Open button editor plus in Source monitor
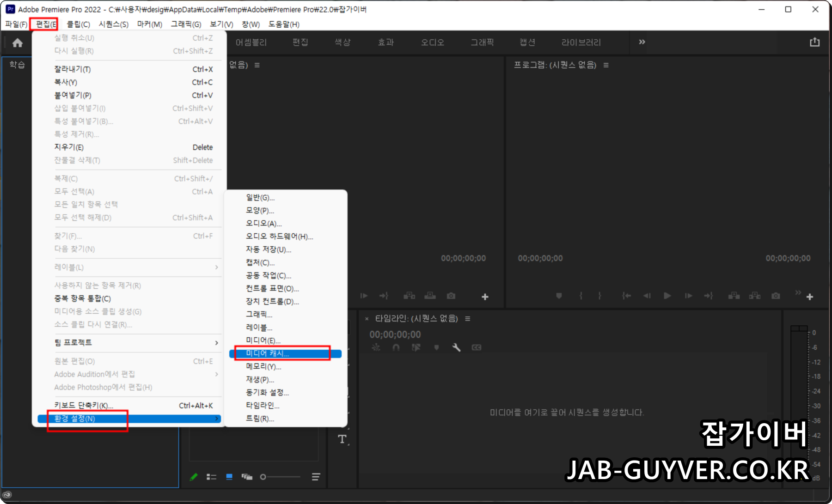The height and width of the screenshot is (504, 832). click(485, 297)
